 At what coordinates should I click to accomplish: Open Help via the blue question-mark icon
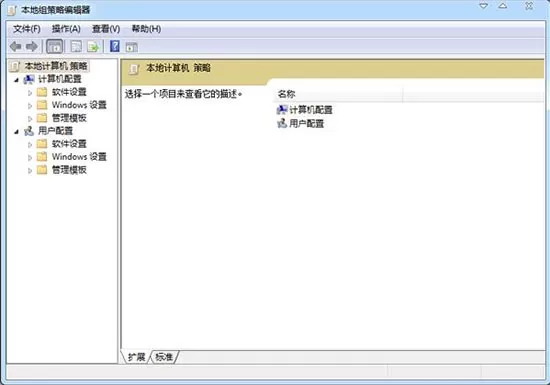115,46
